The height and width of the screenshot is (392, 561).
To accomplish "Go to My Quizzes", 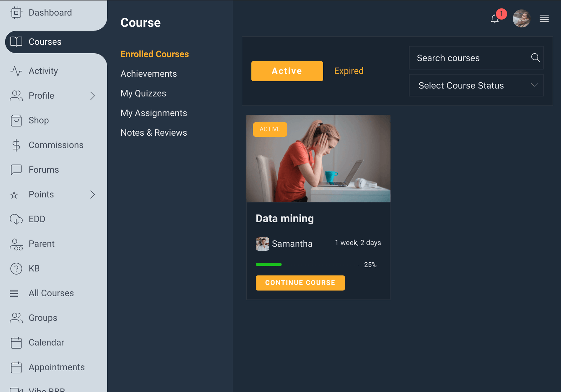I will point(143,94).
